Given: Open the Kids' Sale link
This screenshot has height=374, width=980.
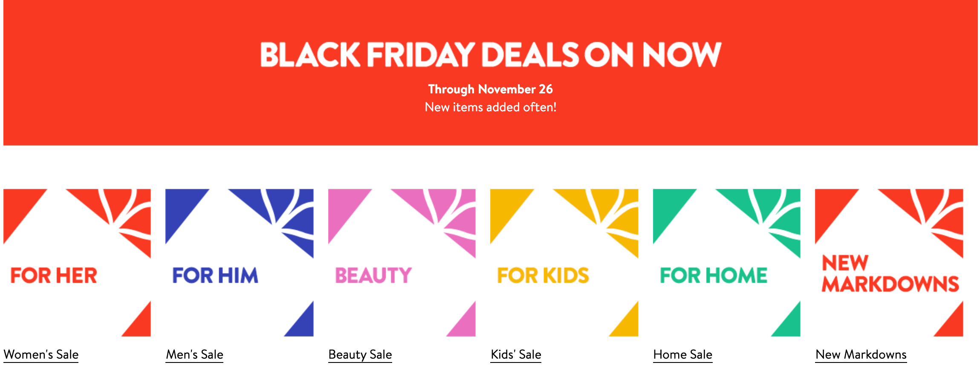Looking at the screenshot, I should tap(515, 354).
